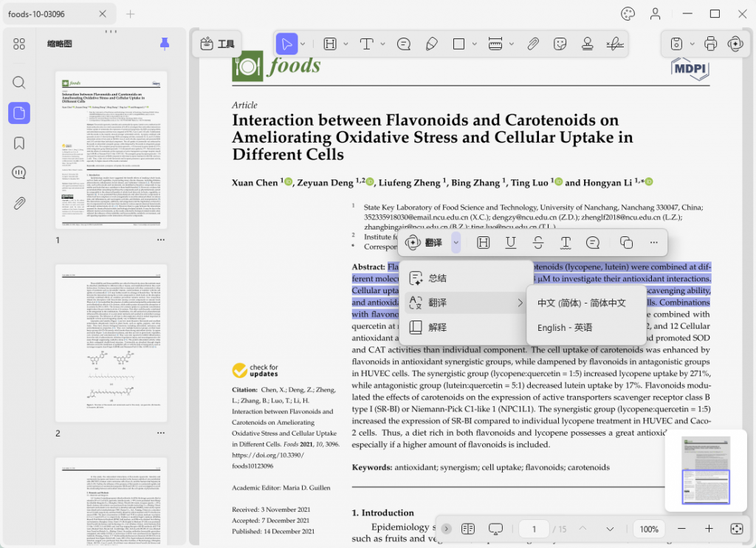Add a comment note from top toolbar

404,44
